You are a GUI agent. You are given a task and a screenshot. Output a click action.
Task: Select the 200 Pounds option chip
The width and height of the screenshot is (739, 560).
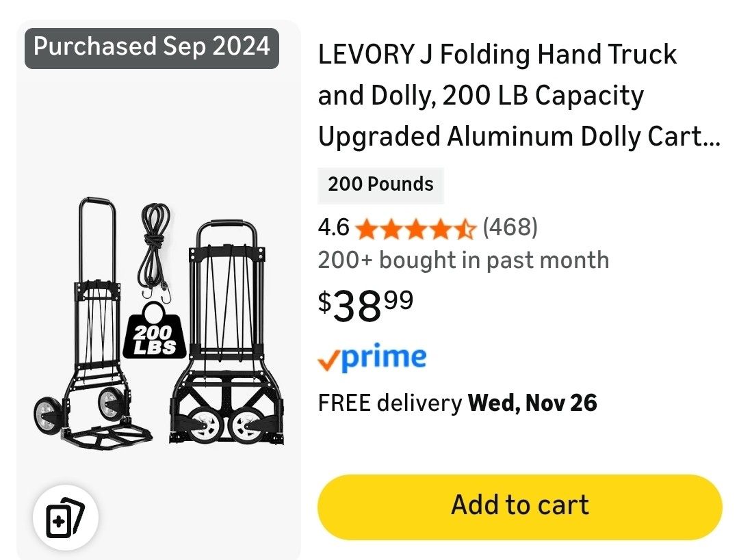tap(380, 185)
